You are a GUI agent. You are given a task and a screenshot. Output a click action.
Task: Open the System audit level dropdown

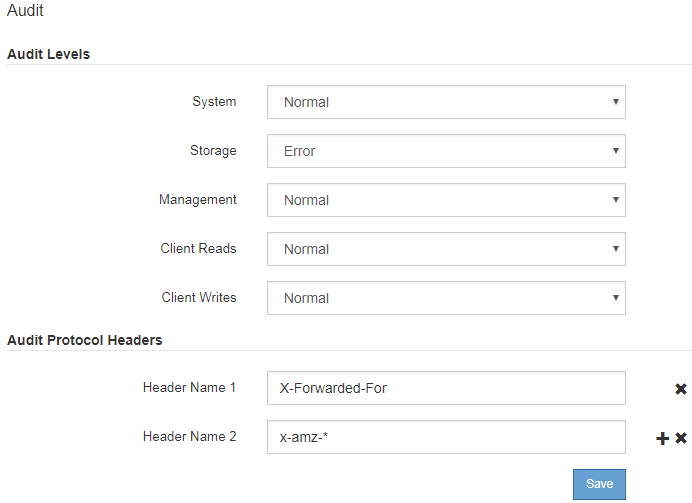pos(446,102)
